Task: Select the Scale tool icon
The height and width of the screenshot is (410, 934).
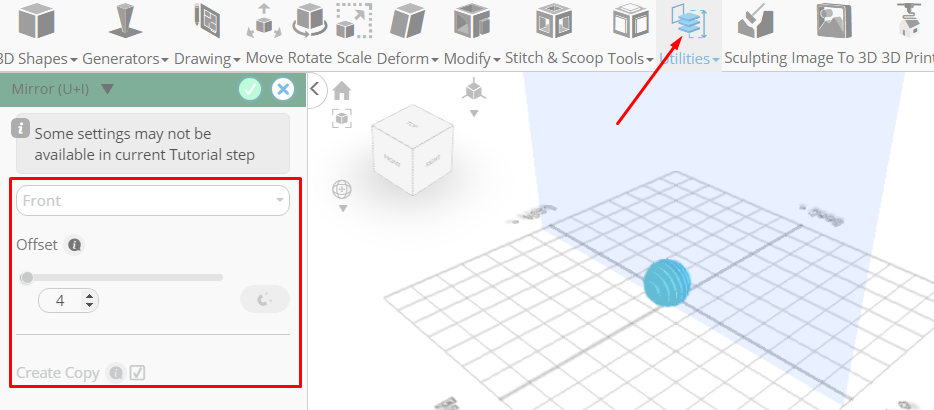Action: (x=354, y=21)
